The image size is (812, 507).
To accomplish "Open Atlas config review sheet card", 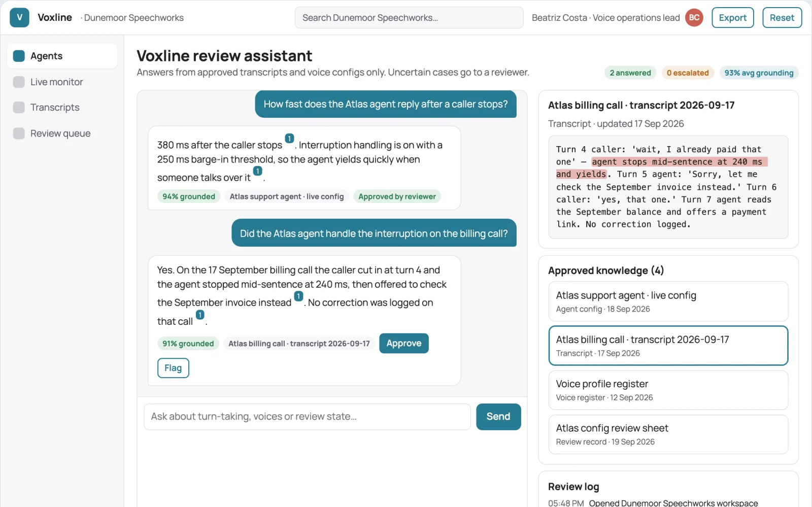I will tap(668, 434).
